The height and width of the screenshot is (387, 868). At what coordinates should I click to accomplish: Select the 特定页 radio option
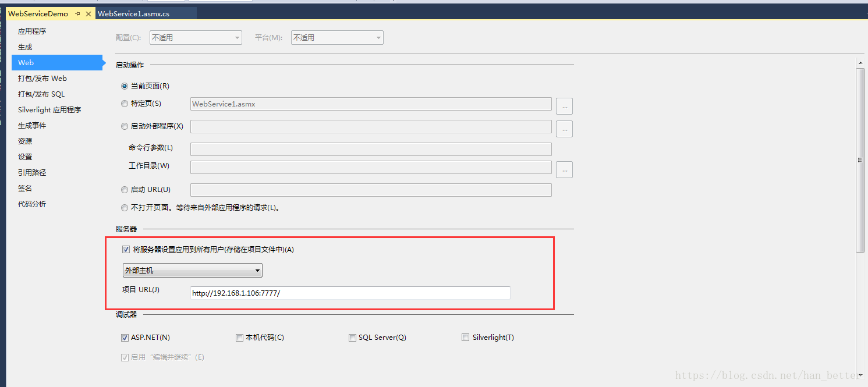[125, 104]
